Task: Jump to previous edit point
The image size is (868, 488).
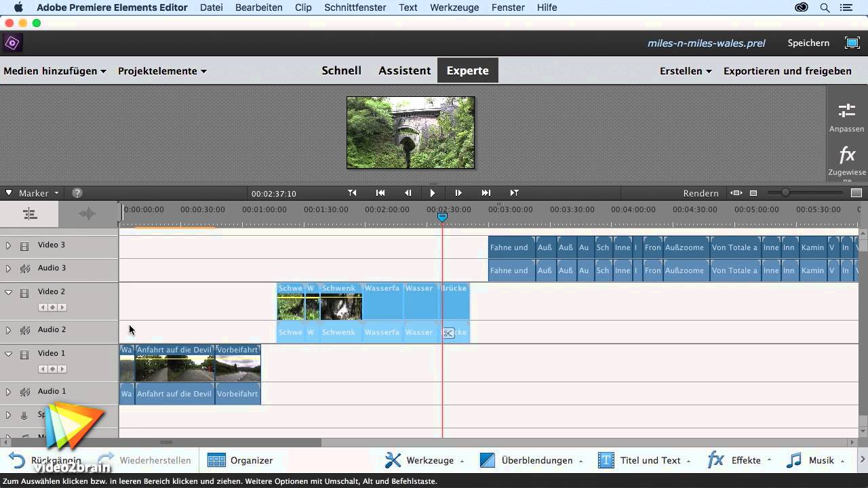Action: click(352, 193)
